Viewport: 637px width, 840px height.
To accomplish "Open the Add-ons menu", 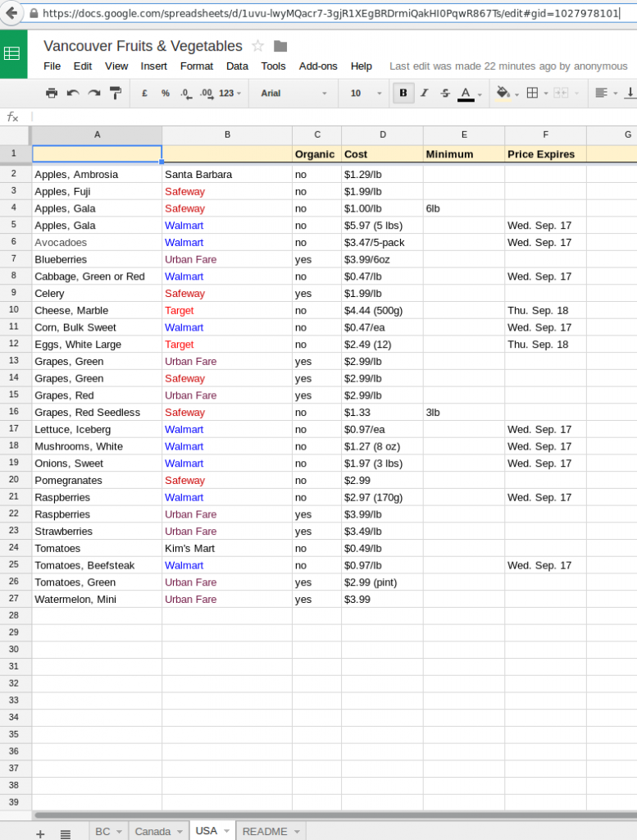I will pos(318,66).
